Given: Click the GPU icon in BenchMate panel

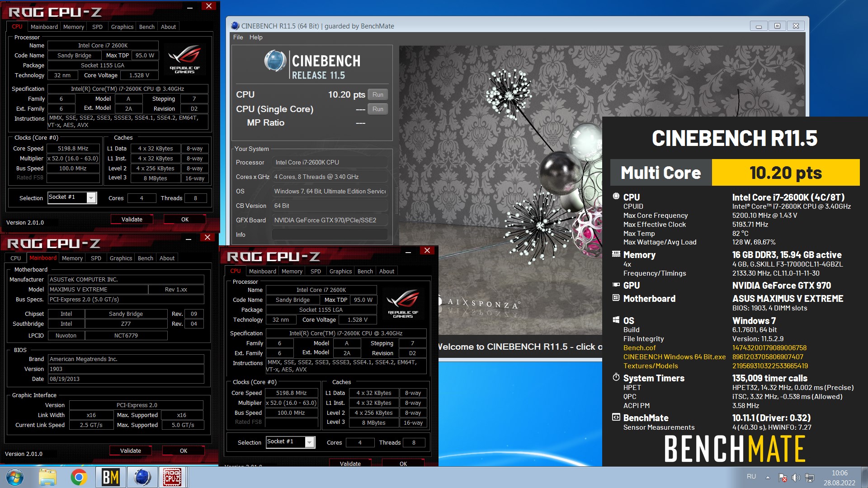Looking at the screenshot, I should (616, 285).
